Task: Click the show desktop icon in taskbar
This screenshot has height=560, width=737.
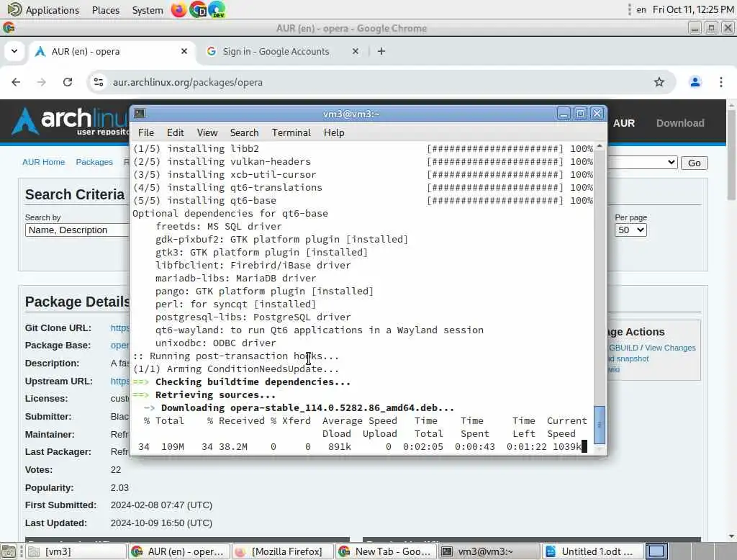Action: (9, 551)
